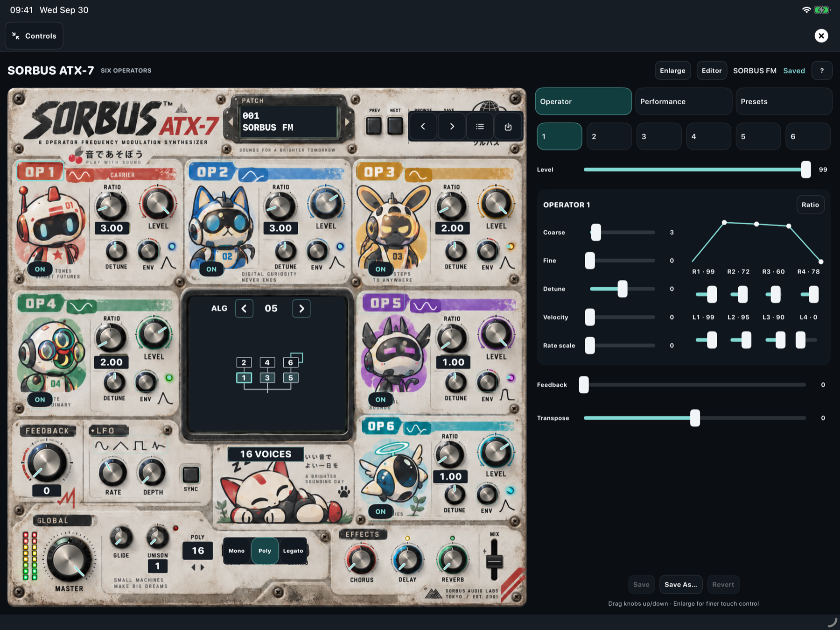Click the OP5 envelope shape icon

click(507, 395)
